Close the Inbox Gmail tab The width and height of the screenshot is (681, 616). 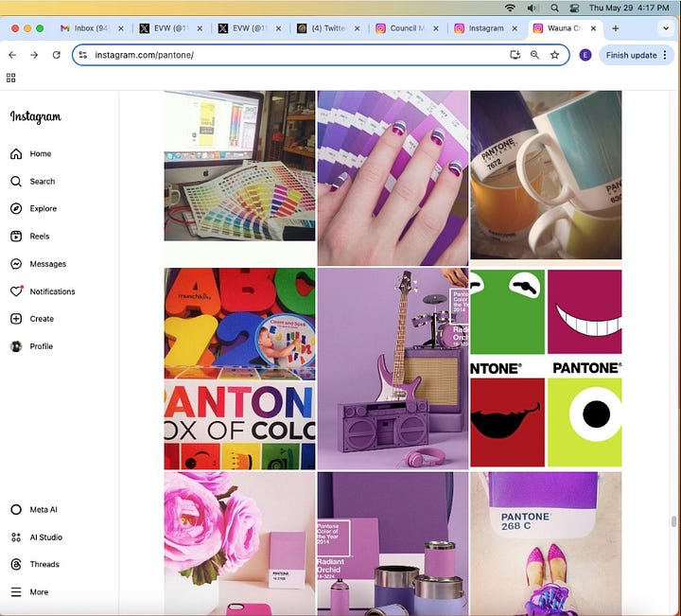[121, 28]
